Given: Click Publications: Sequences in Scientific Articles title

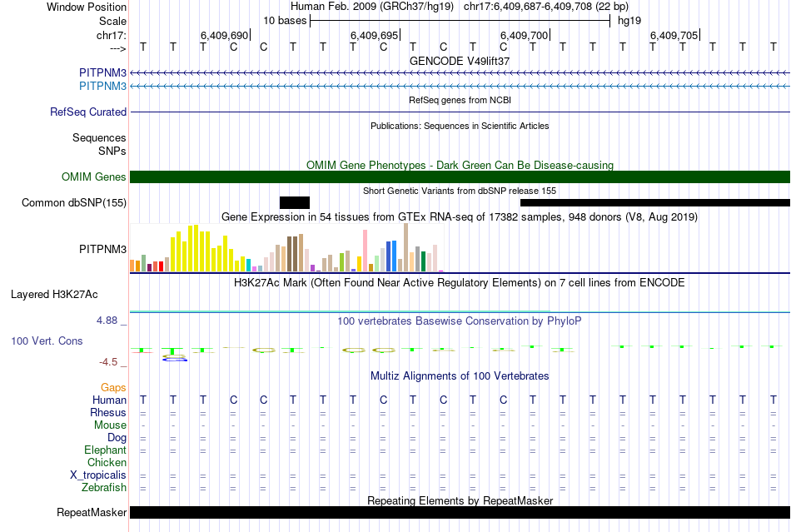Looking at the screenshot, I should [460, 126].
